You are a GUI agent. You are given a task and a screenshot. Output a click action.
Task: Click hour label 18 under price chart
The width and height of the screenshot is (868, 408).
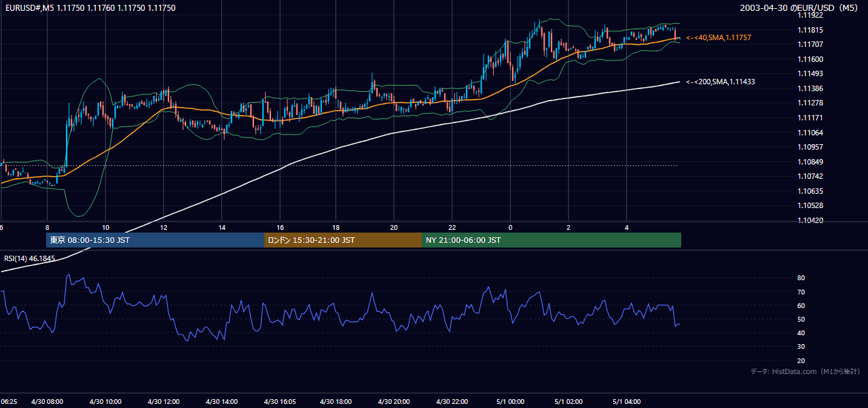pos(336,228)
